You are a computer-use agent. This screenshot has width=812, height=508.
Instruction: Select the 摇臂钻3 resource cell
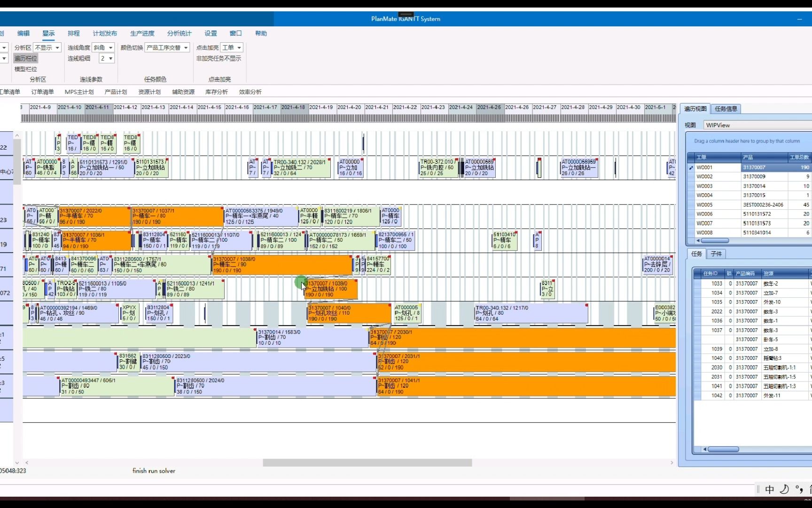click(x=785, y=358)
